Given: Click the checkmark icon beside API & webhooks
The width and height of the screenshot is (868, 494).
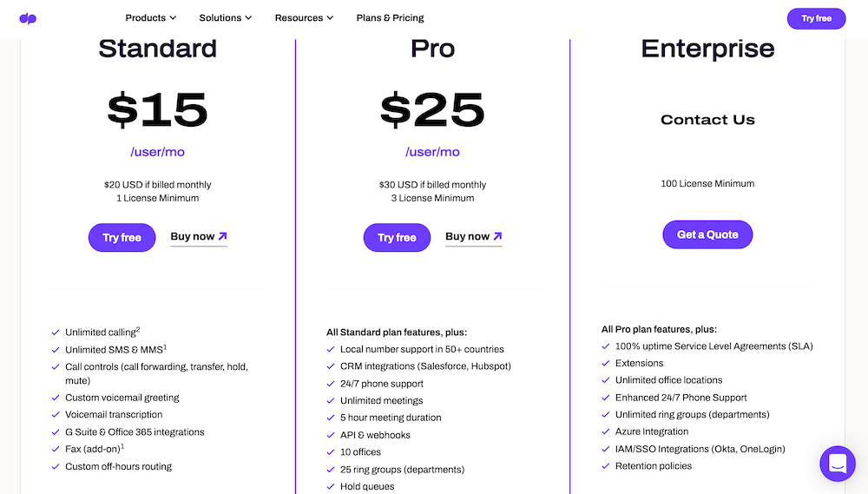Looking at the screenshot, I should [331, 435].
